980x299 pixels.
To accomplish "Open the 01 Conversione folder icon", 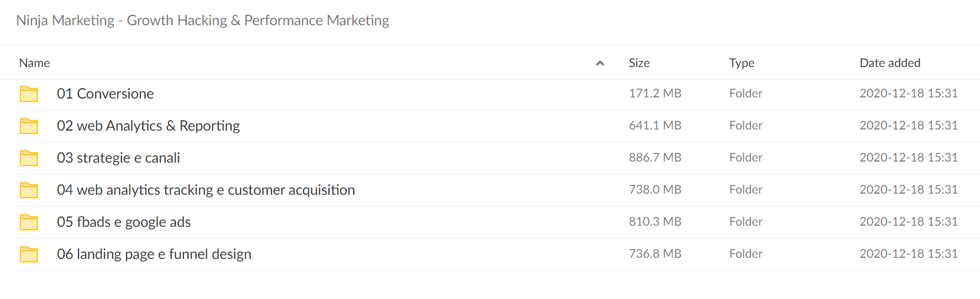I will click(x=29, y=94).
